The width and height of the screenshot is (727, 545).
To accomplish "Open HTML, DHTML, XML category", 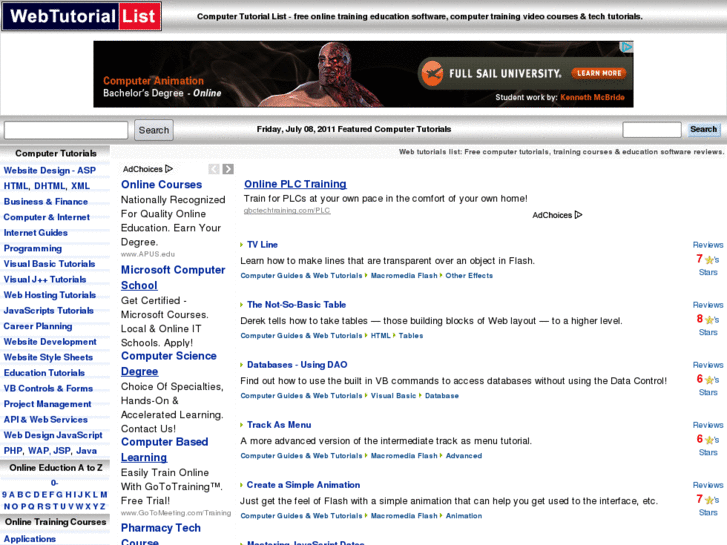I will 47,186.
